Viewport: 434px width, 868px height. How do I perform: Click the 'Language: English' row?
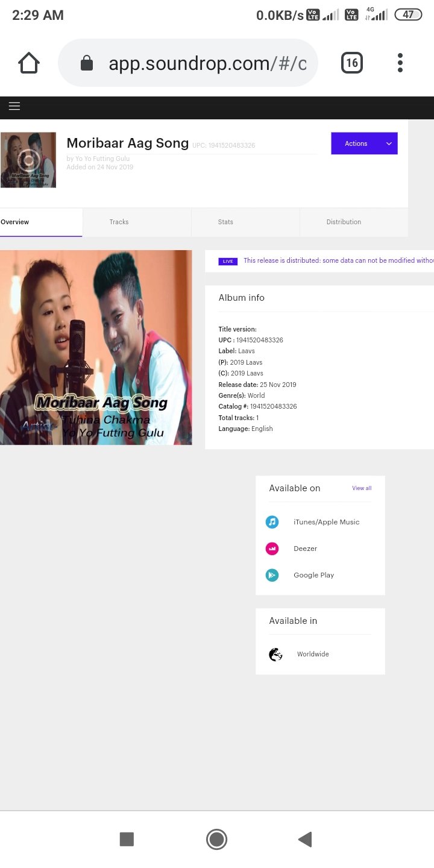coord(245,429)
